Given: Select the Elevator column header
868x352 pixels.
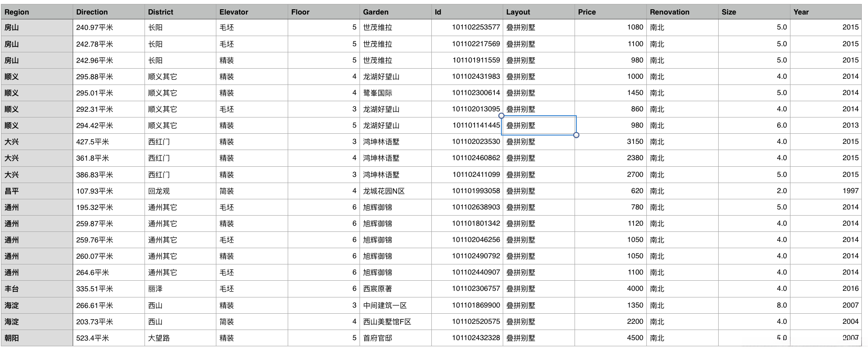Looking at the screenshot, I should (252, 12).
